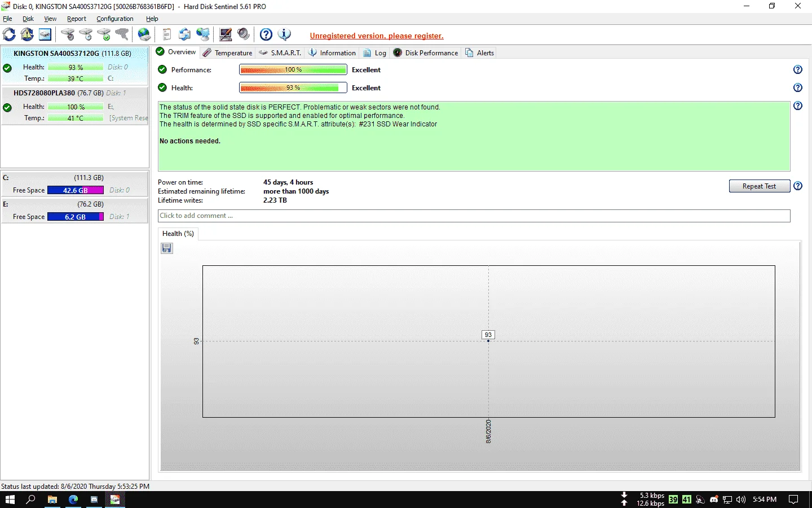Open the File menu
812x508 pixels.
[x=7, y=19]
